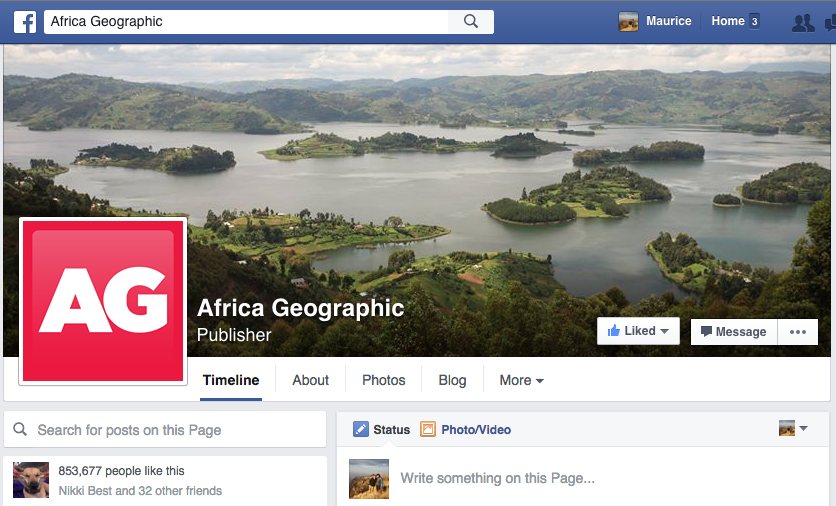Click Maurice's profile picture in top bar

[628, 21]
